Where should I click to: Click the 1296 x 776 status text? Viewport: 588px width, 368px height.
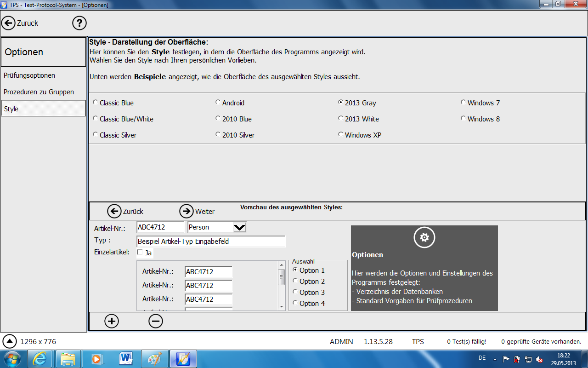pyautogui.click(x=38, y=341)
